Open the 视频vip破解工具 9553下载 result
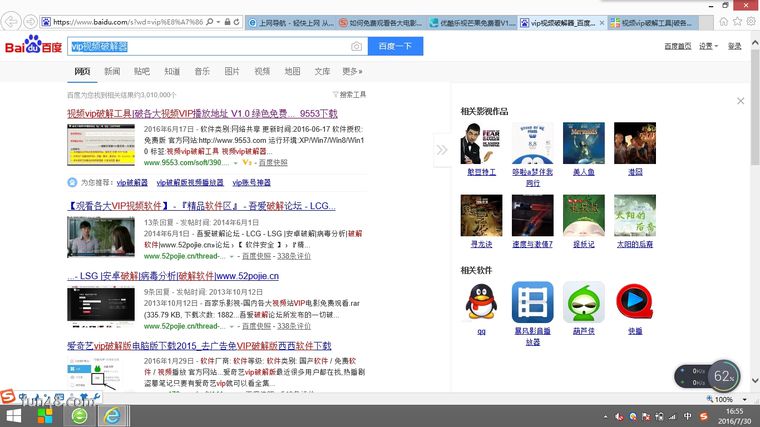The image size is (760, 427). pos(202,113)
